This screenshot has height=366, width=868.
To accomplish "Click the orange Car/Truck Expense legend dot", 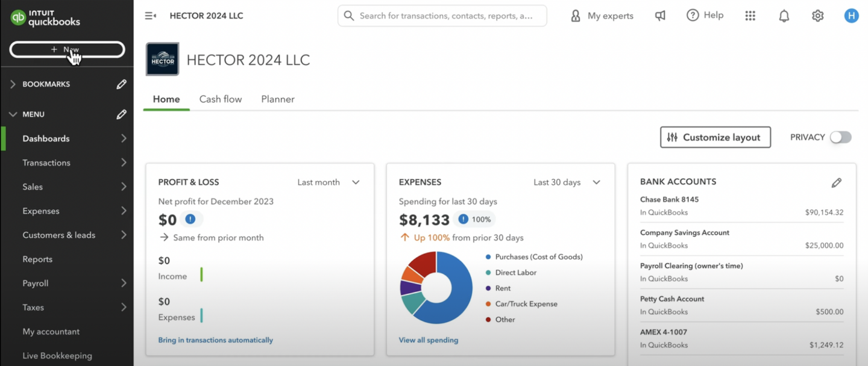I will point(488,304).
